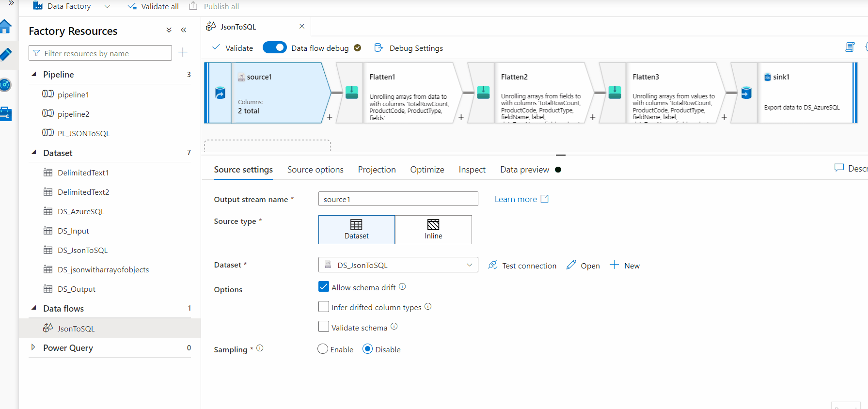Click the filter resources by name field
Screen dimensions: 868x409
[100, 53]
